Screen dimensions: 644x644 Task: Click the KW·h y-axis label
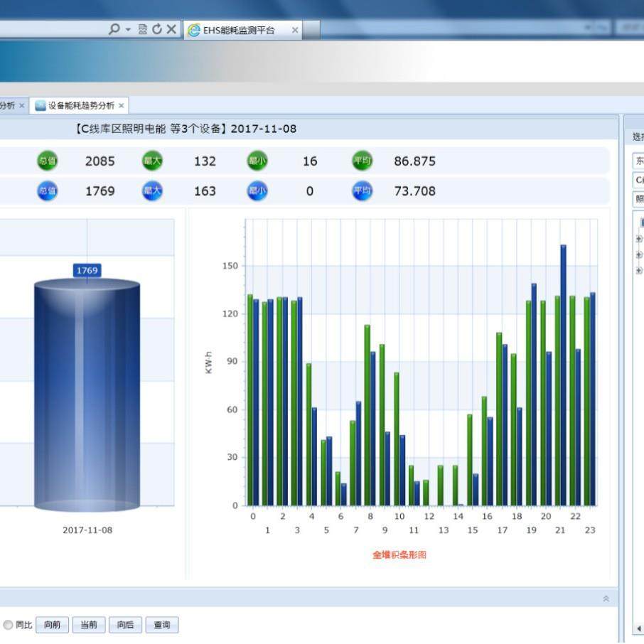(x=209, y=363)
